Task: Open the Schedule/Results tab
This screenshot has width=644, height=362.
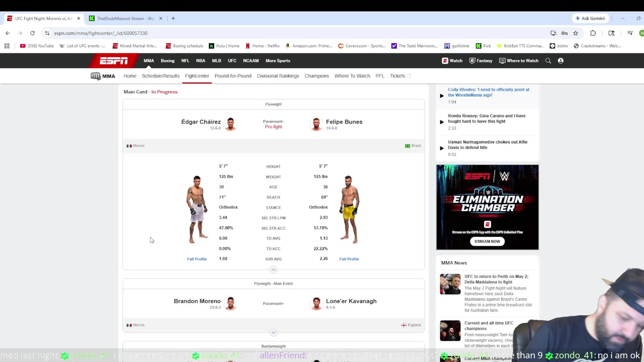Action: pos(160,76)
